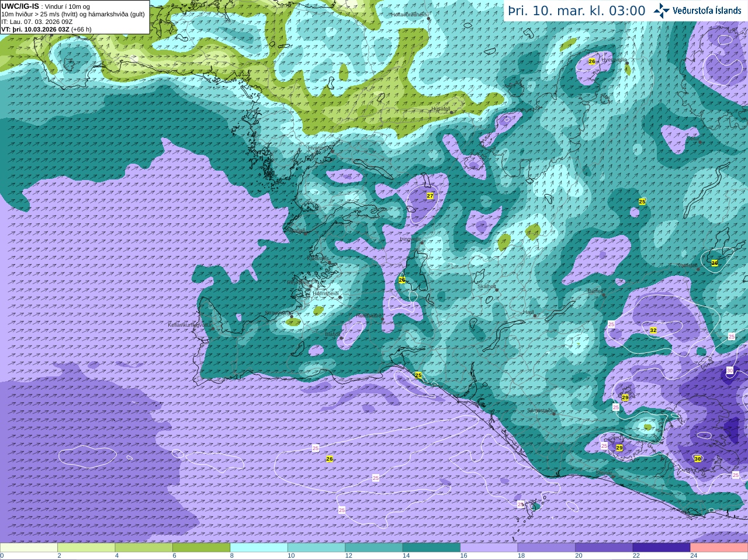The image size is (748, 560).
Task: Select the VT: þri. 10.03.2026 03Z line
Action: 46,29
